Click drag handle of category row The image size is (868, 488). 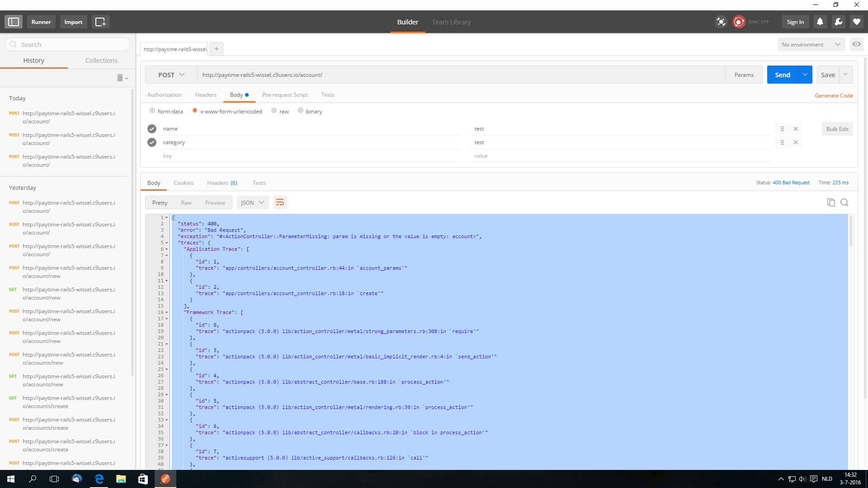[782, 142]
